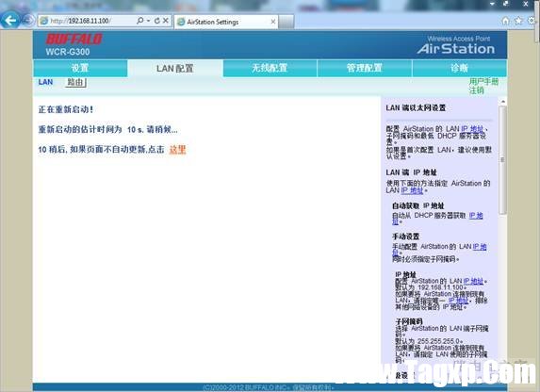Open the 设置 setup tab
The height and width of the screenshot is (392, 540).
(x=80, y=68)
